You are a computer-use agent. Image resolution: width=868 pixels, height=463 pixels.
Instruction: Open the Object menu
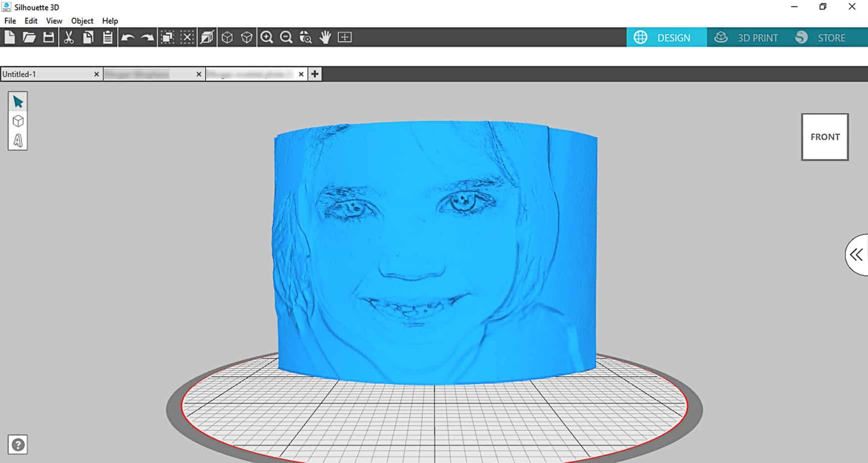pos(82,21)
